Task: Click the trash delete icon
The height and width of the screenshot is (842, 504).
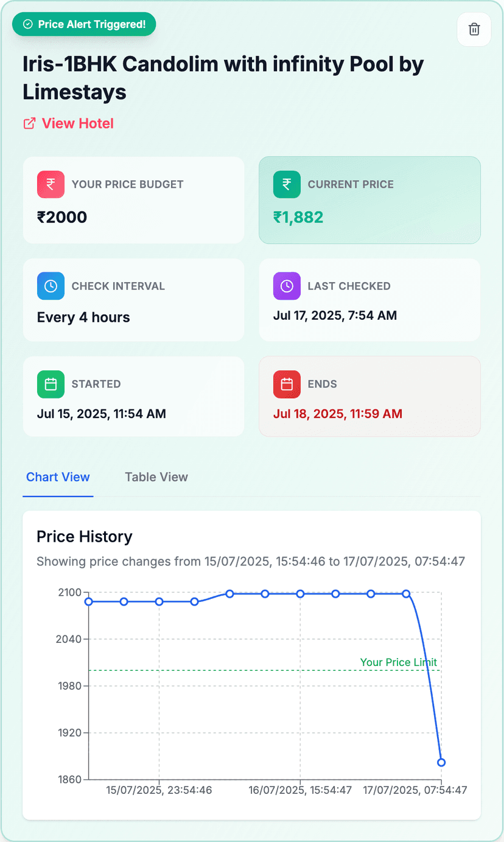Action: [x=474, y=29]
